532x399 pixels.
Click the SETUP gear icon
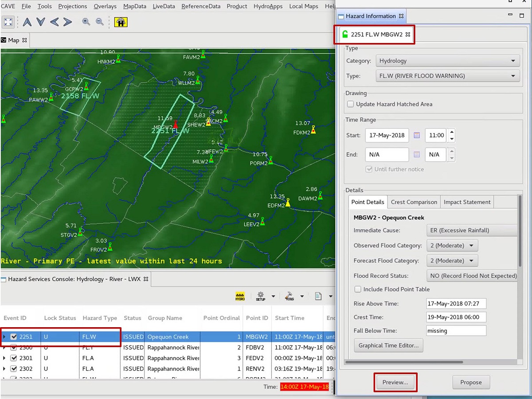coord(260,296)
